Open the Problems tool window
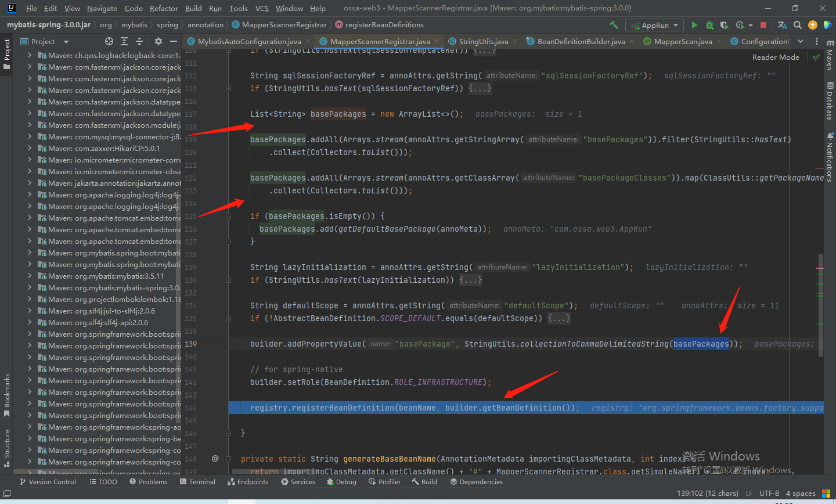The image size is (836, 504). tap(149, 481)
